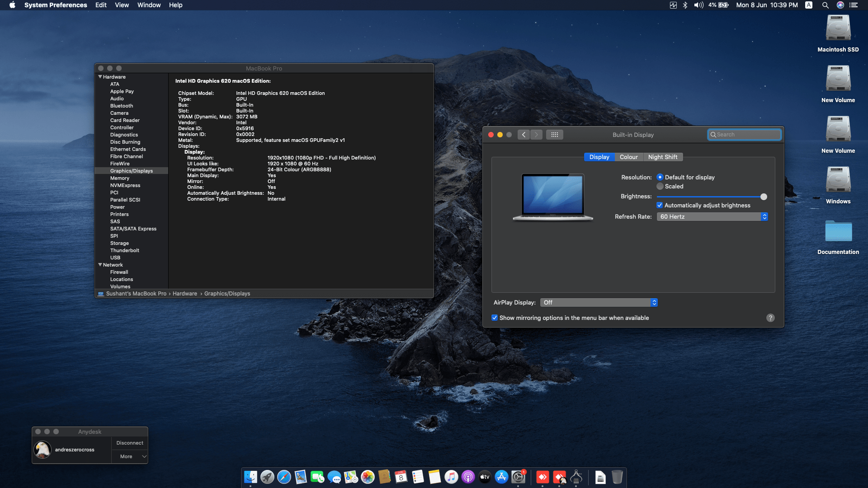Select Storage in the hardware list
868x488 pixels.
click(119, 243)
